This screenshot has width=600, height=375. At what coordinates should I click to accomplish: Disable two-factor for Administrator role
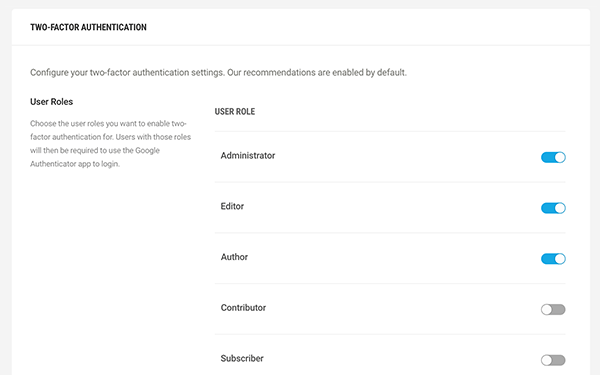(553, 157)
